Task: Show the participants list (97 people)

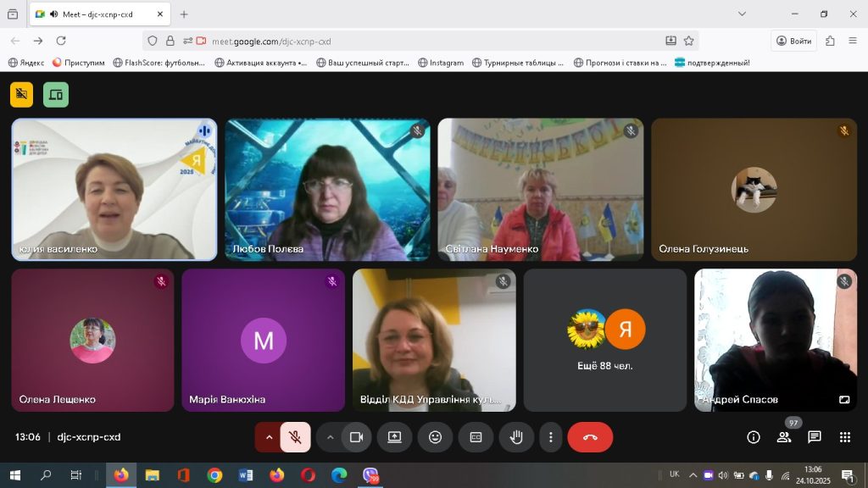Action: (x=784, y=437)
